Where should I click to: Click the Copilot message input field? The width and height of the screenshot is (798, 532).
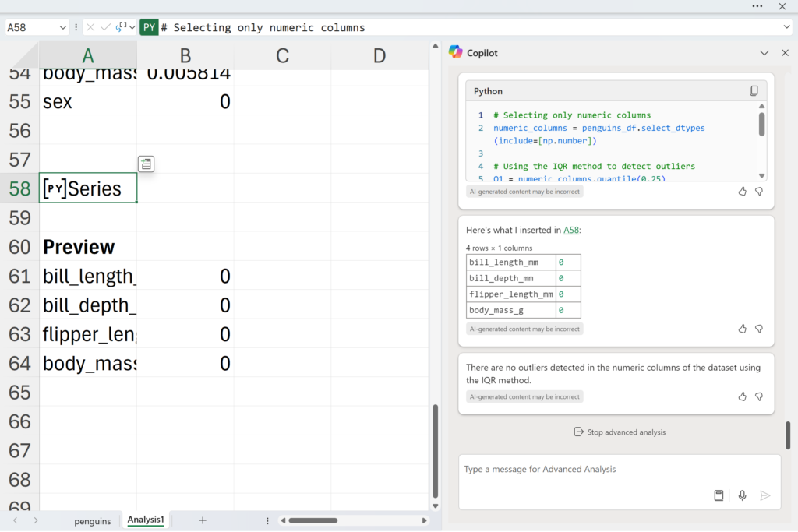click(584, 470)
